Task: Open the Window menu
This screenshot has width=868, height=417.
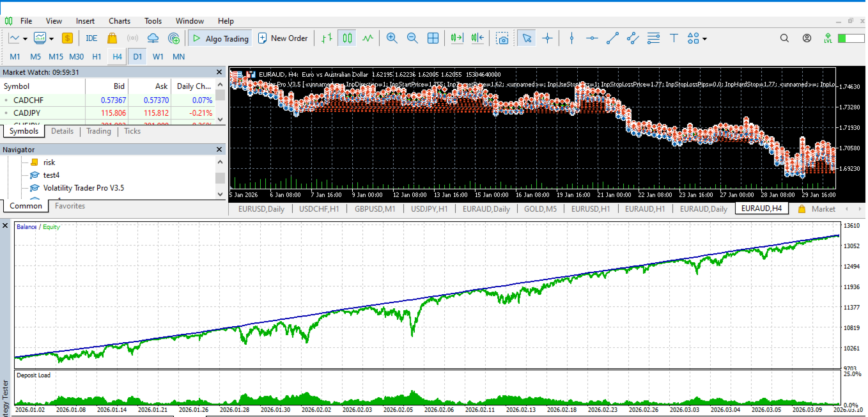Action: [x=190, y=21]
